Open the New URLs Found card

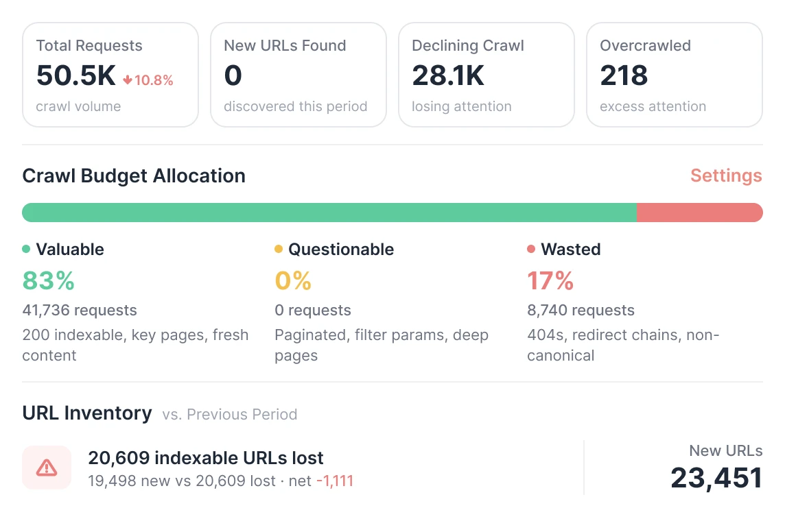click(x=298, y=75)
